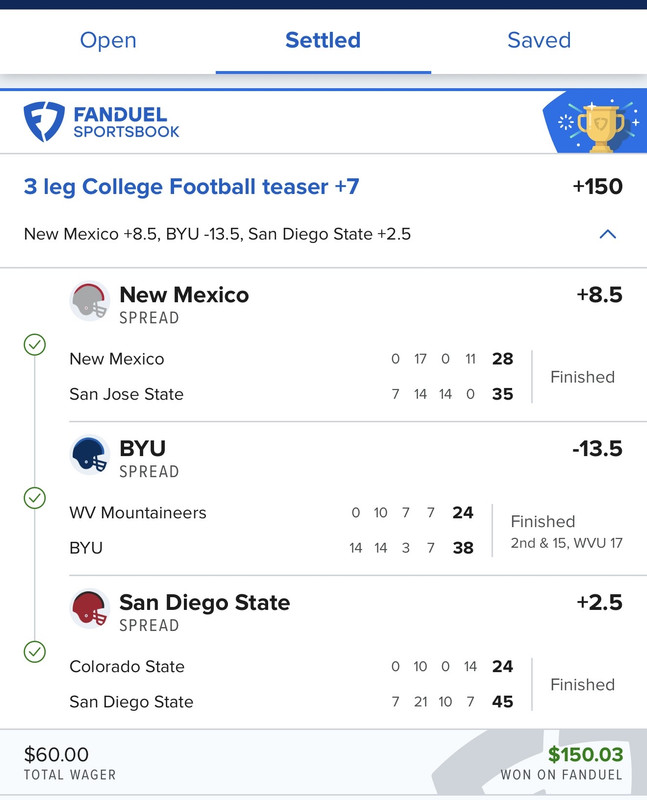The width and height of the screenshot is (647, 800).
Task: Tap the FanDuel Sportsbook shield logo
Action: (44, 121)
